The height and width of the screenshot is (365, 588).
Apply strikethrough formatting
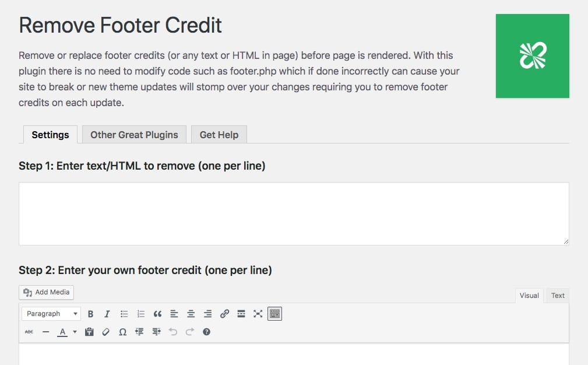click(29, 332)
